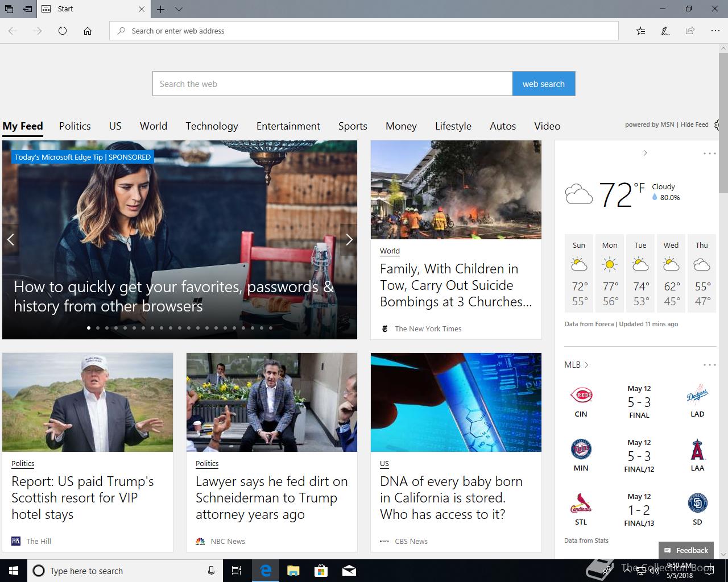Image resolution: width=728 pixels, height=582 pixels.
Task: Open File Explorer from taskbar
Action: (x=293, y=571)
